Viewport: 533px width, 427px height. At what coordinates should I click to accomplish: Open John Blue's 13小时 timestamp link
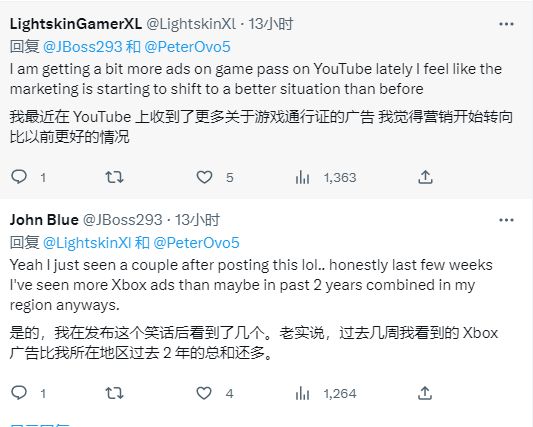[197, 220]
